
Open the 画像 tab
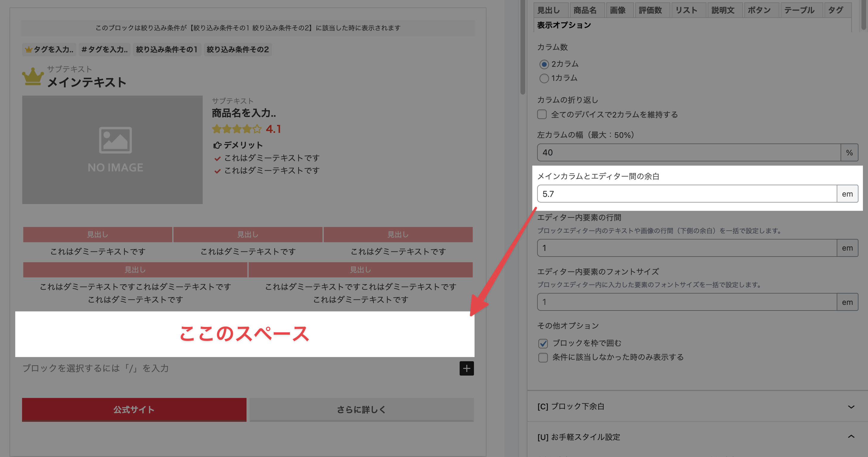point(619,10)
